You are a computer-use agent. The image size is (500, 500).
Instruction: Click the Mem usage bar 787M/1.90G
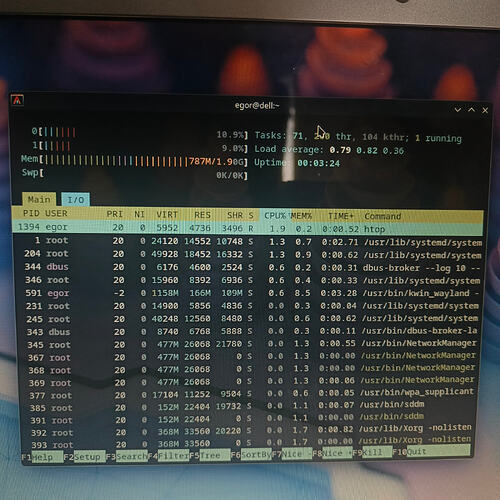click(x=135, y=161)
